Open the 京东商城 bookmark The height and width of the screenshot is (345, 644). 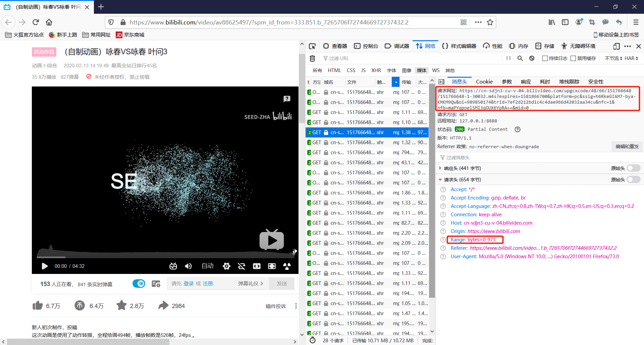coord(130,35)
